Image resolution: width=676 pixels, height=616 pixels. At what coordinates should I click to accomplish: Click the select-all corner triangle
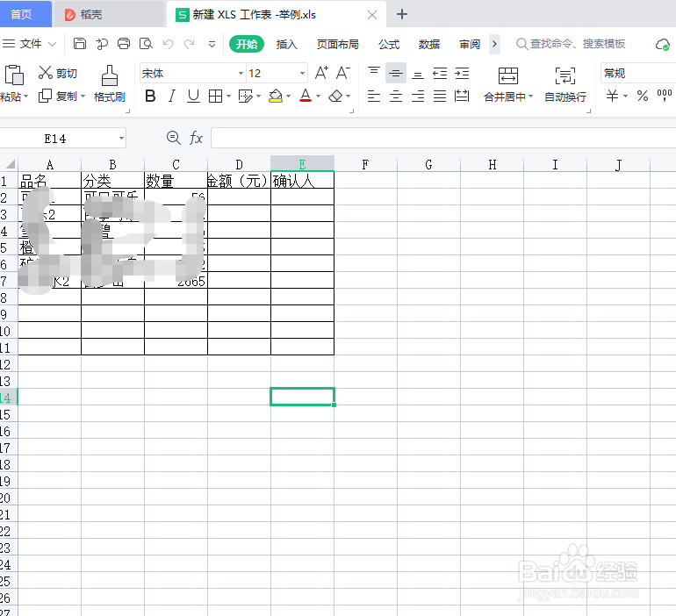click(x=10, y=164)
